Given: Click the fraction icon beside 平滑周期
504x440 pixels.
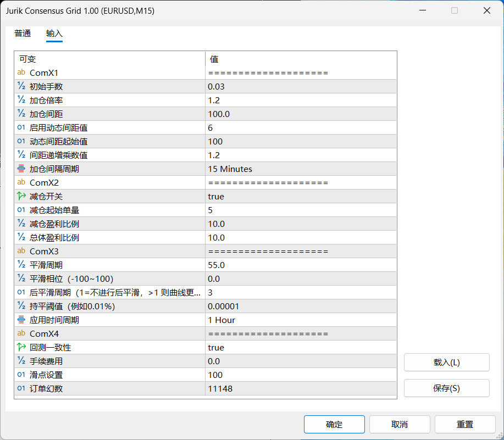Looking at the screenshot, I should coord(21,265).
